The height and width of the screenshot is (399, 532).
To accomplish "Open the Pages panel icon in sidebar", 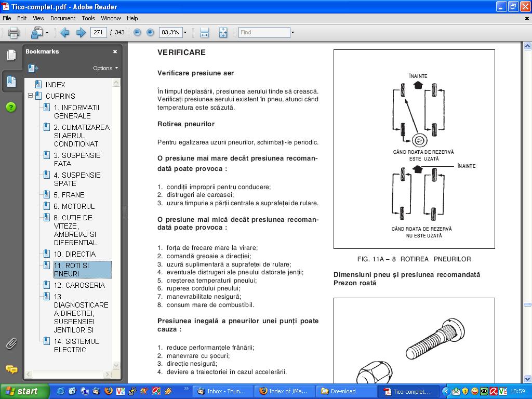I will 11,55.
